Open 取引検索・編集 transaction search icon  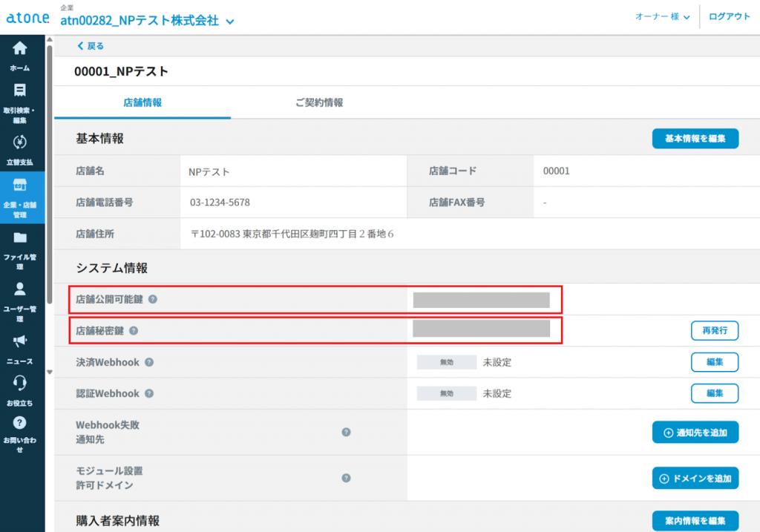tap(20, 91)
